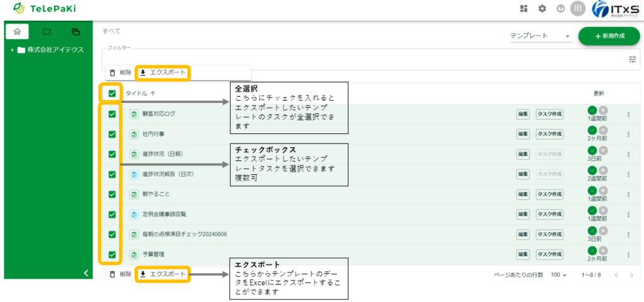Open more options for 顧客対応ログ row
This screenshot has width=644, height=302.
click(x=628, y=114)
